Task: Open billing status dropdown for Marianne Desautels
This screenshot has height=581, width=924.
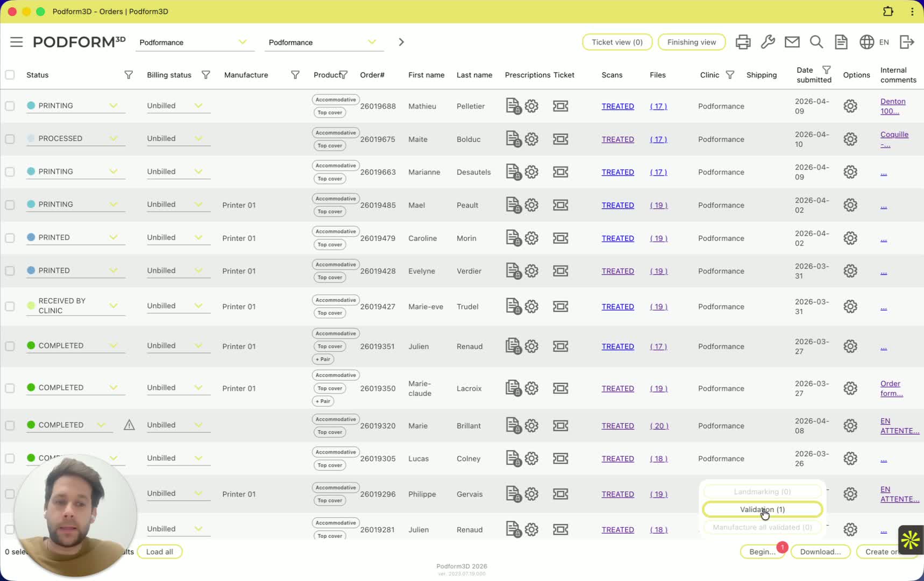Action: (177, 172)
